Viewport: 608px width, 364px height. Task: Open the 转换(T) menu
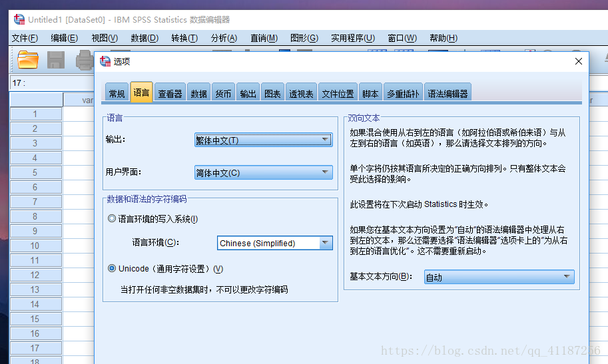[184, 38]
